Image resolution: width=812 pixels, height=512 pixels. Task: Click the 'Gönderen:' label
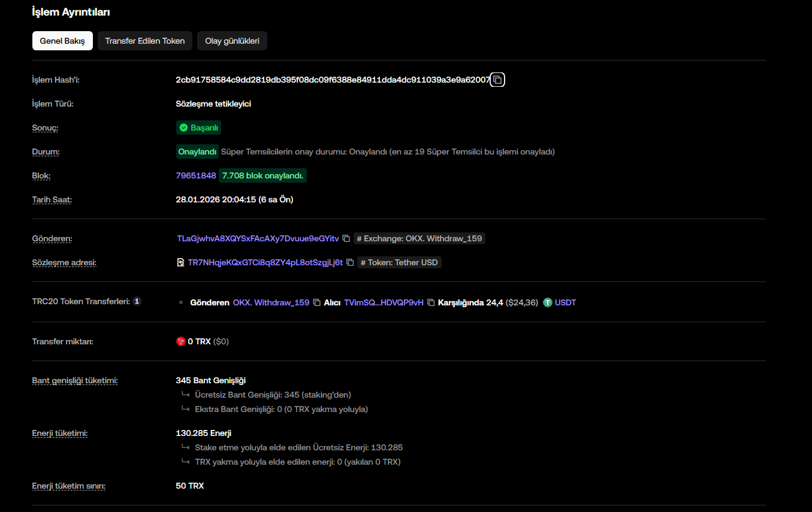[x=52, y=238]
